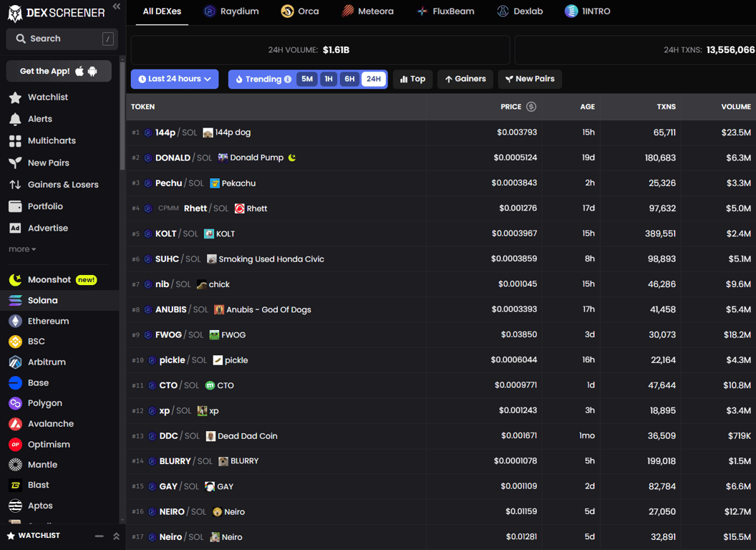756x550 pixels.
Task: Switch to the All DEXes tab
Action: tap(162, 12)
